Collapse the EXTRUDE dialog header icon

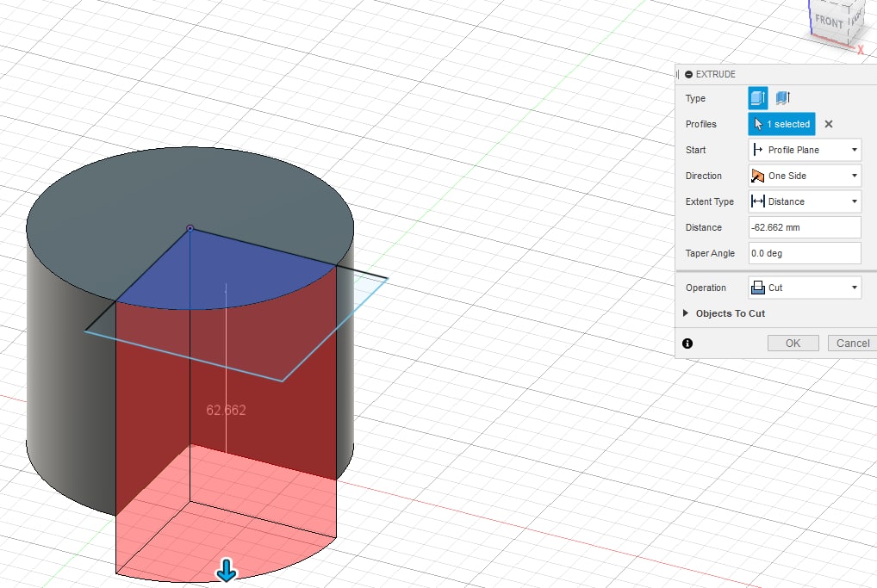coord(688,74)
